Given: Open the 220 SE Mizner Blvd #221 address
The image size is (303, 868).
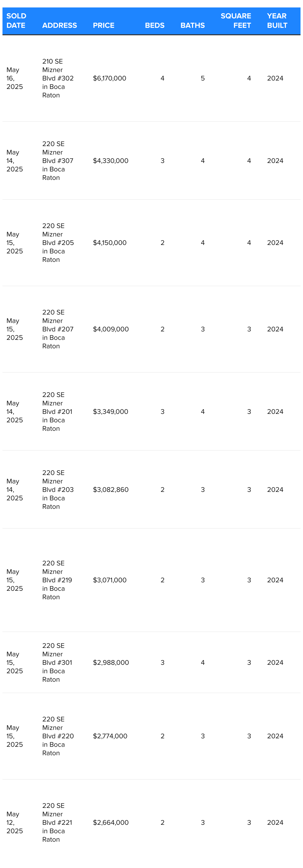Looking at the screenshot, I should pyautogui.click(x=58, y=823).
